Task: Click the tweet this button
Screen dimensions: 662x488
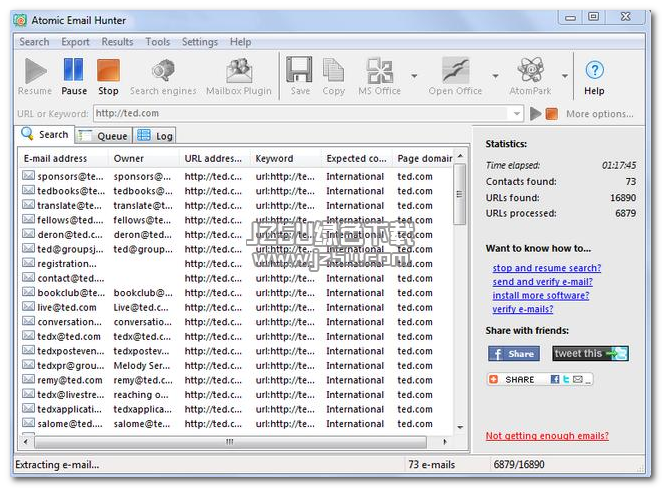Action: pos(590,354)
